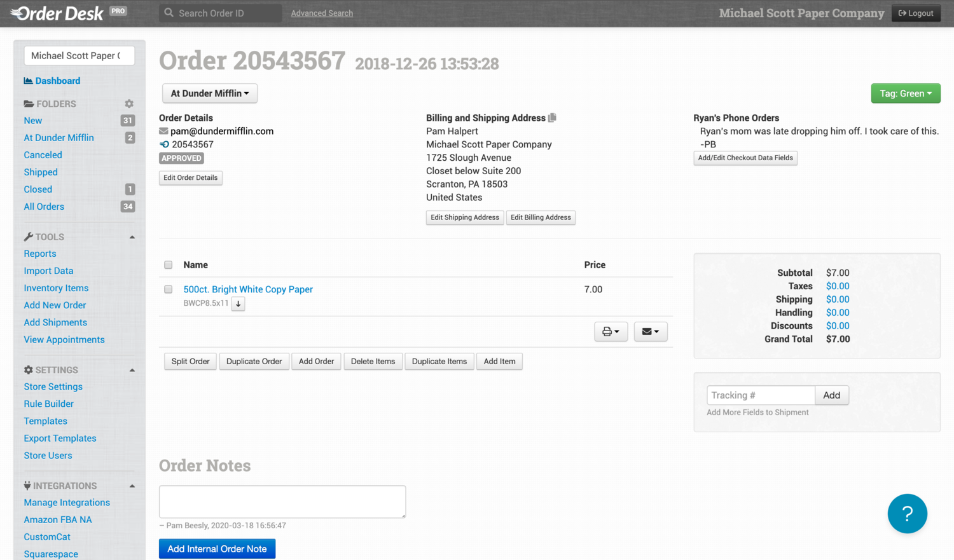Open the All Orders folder
This screenshot has height=560, width=954.
click(x=44, y=207)
